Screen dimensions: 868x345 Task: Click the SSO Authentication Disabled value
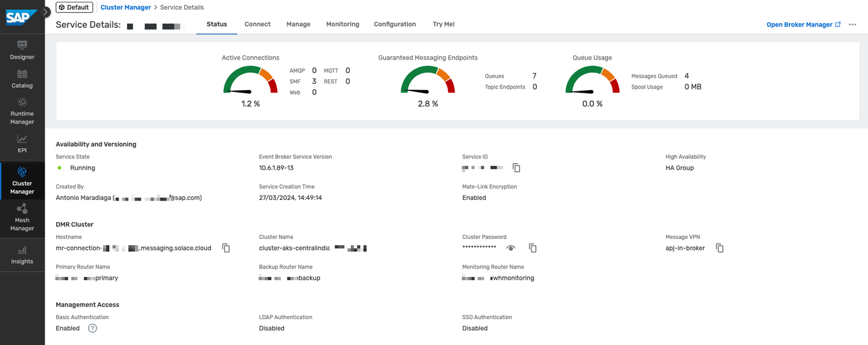coord(475,328)
